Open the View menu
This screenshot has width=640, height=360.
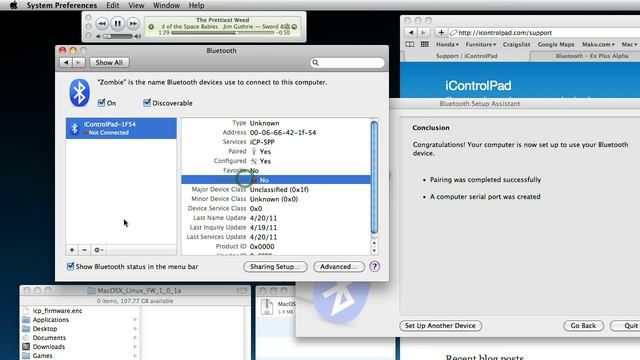(136, 5)
